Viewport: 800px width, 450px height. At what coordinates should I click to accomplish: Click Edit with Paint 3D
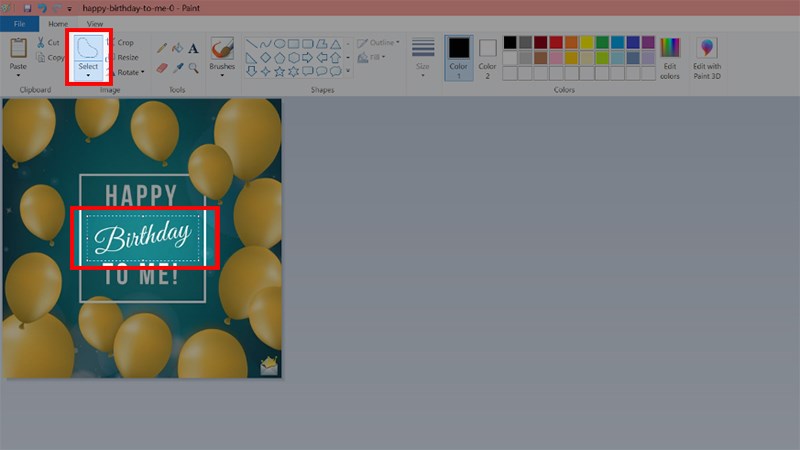click(x=707, y=58)
